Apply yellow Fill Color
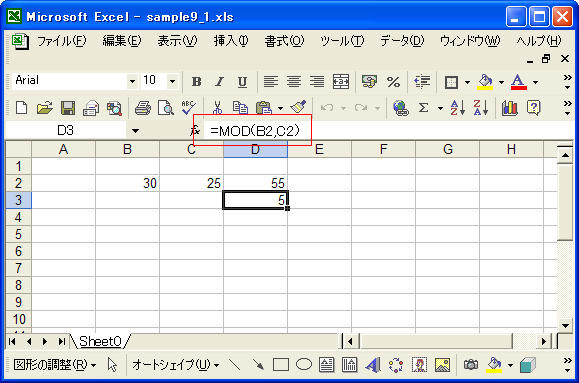Viewport: 579px width, 383px height. [x=485, y=82]
